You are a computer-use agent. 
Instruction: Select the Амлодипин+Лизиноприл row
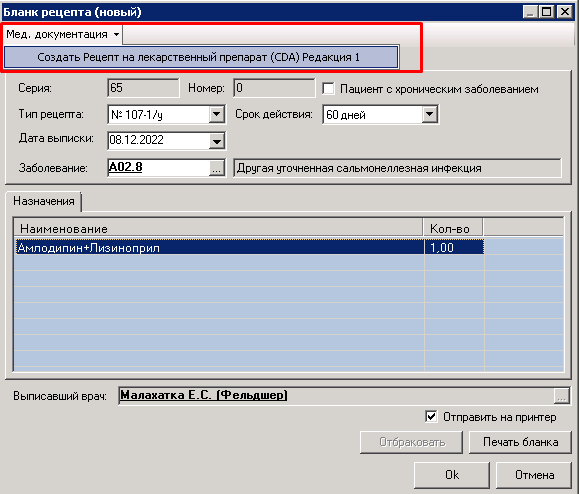[289, 247]
